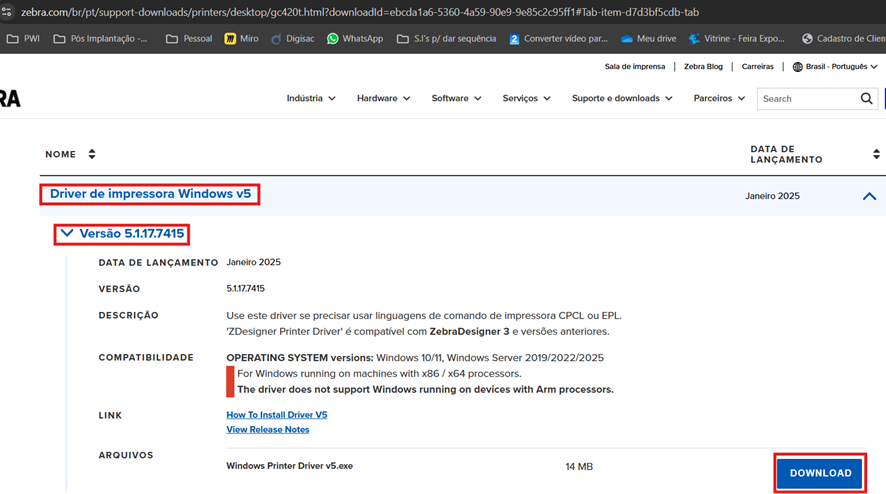This screenshot has height=494, width=886.
Task: Sort by Data de Lançamento column
Action: (876, 154)
